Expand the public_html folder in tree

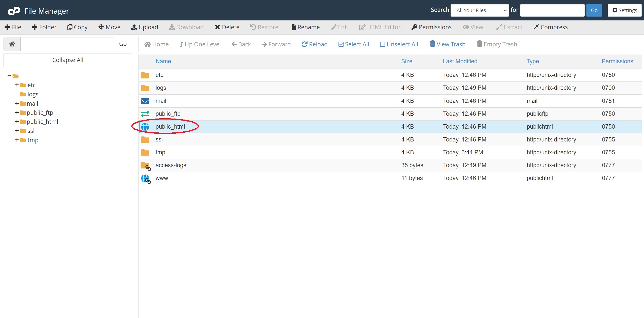(17, 122)
